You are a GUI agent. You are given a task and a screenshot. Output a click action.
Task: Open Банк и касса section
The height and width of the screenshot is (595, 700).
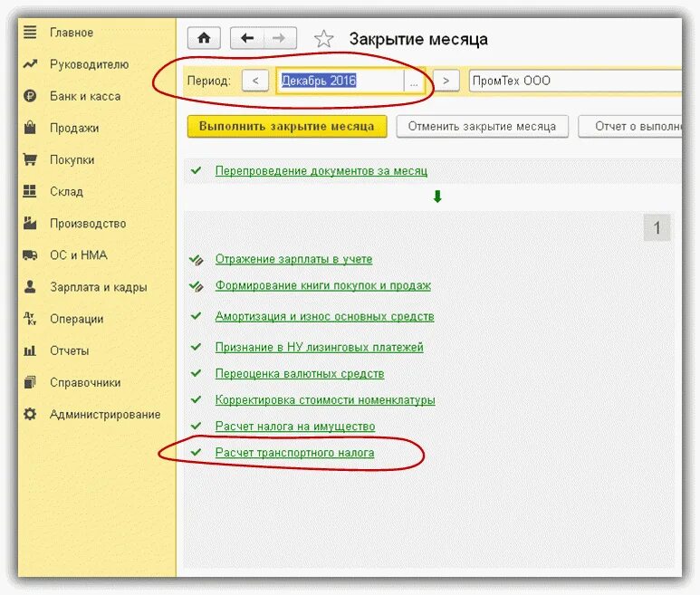pos(85,96)
